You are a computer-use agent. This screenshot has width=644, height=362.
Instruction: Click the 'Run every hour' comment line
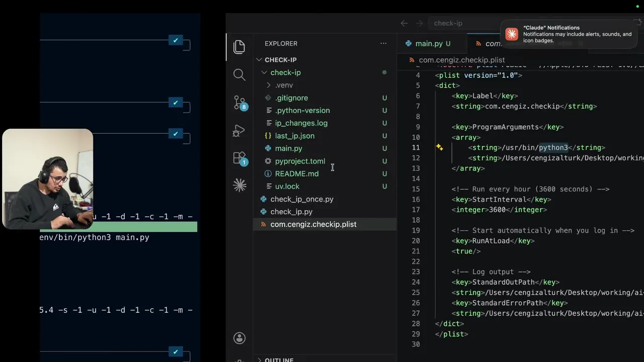coord(530,189)
